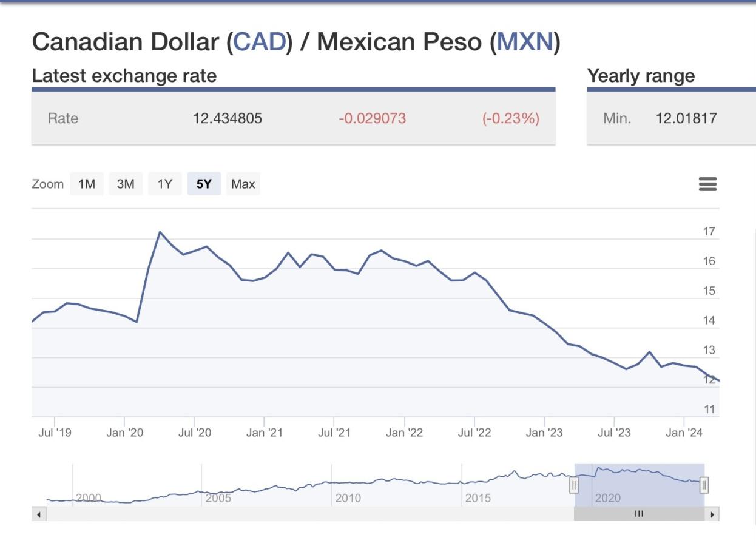Image resolution: width=756 pixels, height=546 pixels.
Task: Click the navigator scrollbar thumb
Action: click(x=639, y=514)
